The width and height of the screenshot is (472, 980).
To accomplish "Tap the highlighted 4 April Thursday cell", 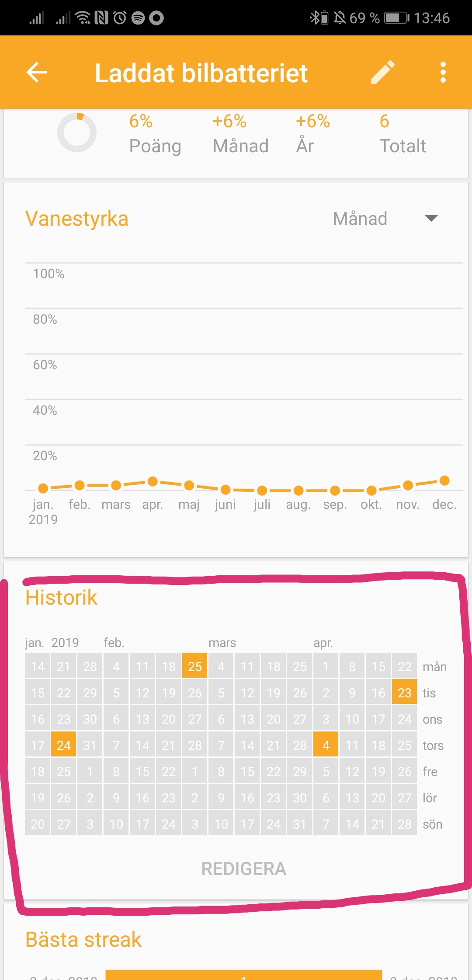I will pyautogui.click(x=326, y=745).
